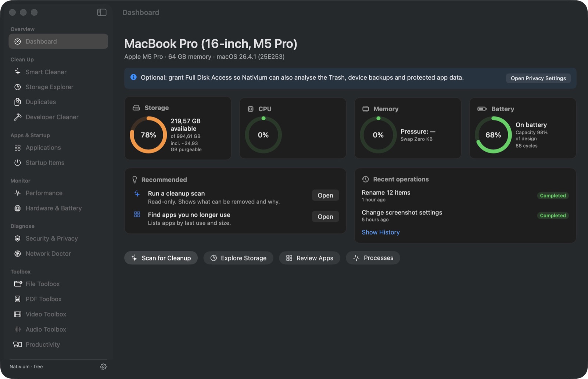Click the info icon in the banner
The height and width of the screenshot is (379, 588).
(x=133, y=77)
